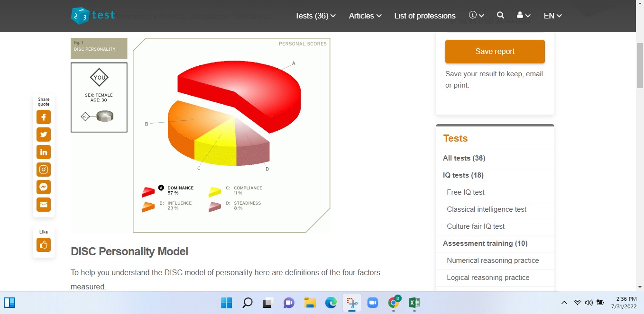Open the site search with the magnifier icon
This screenshot has height=314, width=644.
click(500, 15)
